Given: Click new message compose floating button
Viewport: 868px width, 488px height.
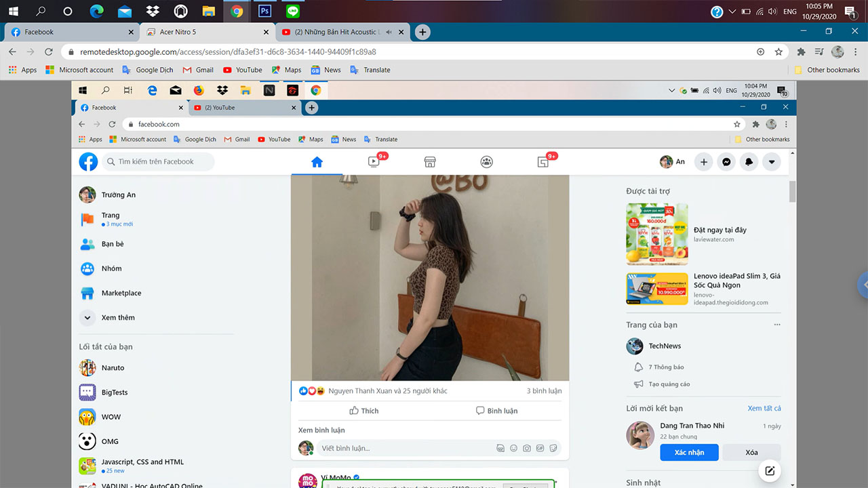Looking at the screenshot, I should click(x=770, y=471).
